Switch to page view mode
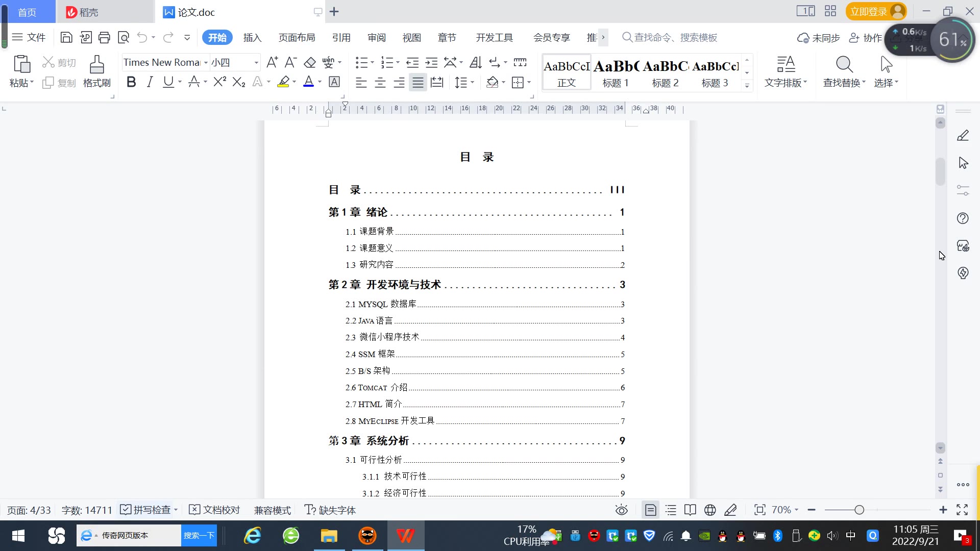Screen dimensions: 980x551 coord(650,510)
